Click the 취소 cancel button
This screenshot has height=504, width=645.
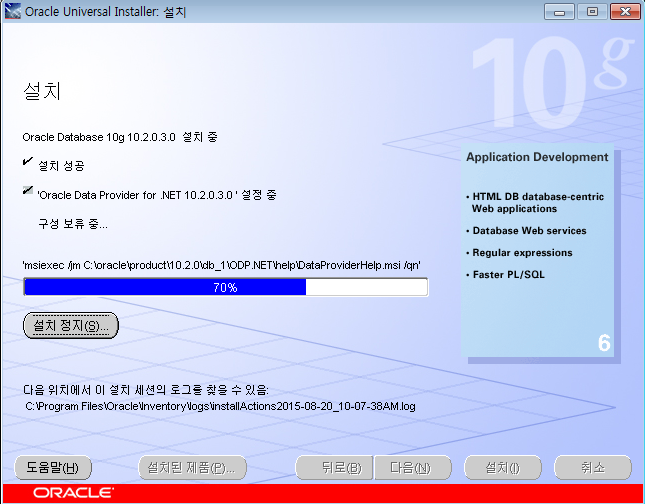click(593, 467)
